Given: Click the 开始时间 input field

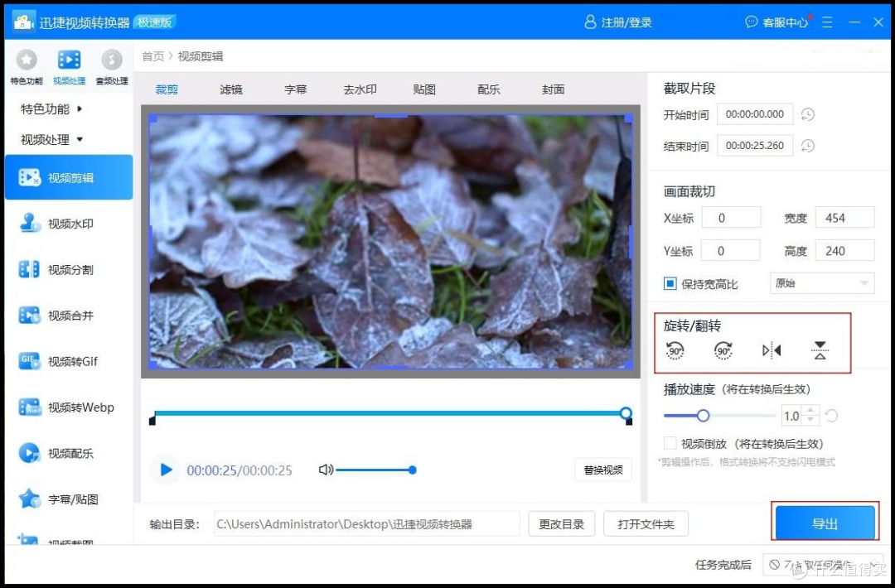Looking at the screenshot, I should pos(755,114).
